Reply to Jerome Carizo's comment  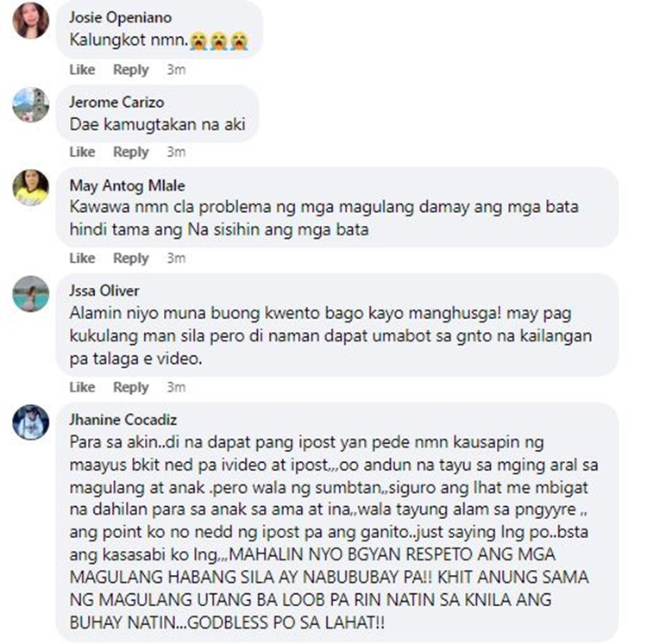[x=131, y=152]
